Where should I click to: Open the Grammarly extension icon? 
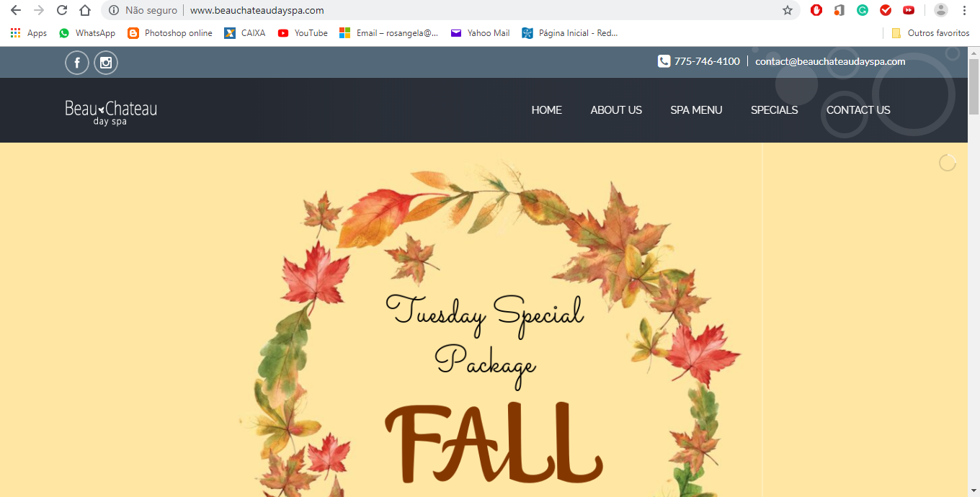pos(863,10)
